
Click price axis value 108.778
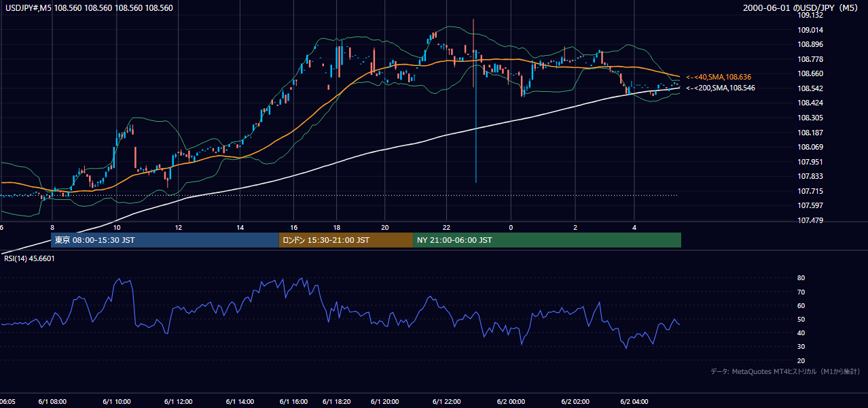point(810,59)
